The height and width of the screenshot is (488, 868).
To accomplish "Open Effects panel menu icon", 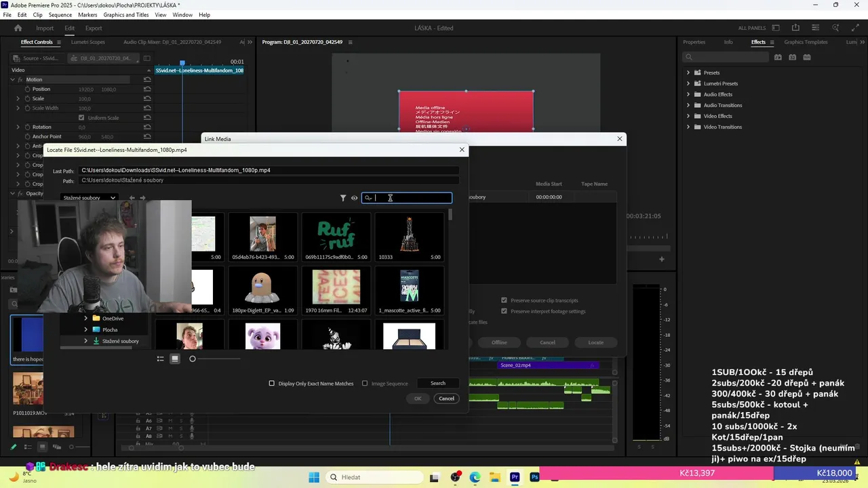I will click(772, 42).
